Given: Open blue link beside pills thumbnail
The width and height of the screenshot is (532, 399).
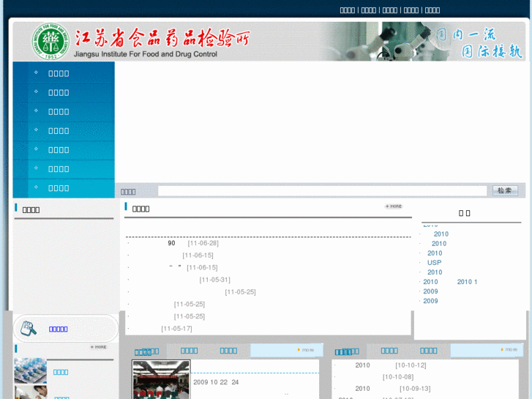Looking at the screenshot, I should (x=61, y=372).
